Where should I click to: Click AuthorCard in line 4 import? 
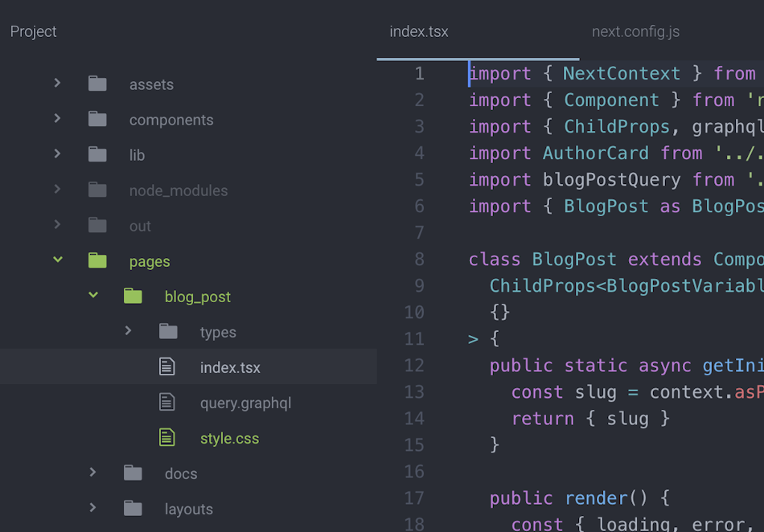point(595,153)
